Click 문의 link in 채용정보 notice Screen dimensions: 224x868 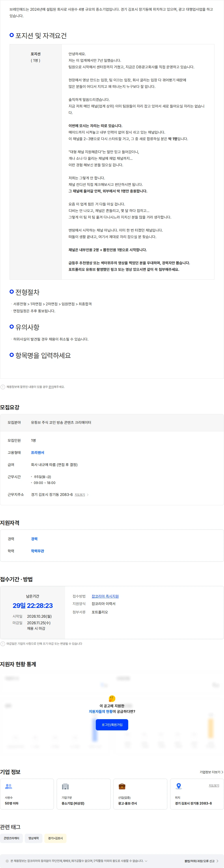51,387
